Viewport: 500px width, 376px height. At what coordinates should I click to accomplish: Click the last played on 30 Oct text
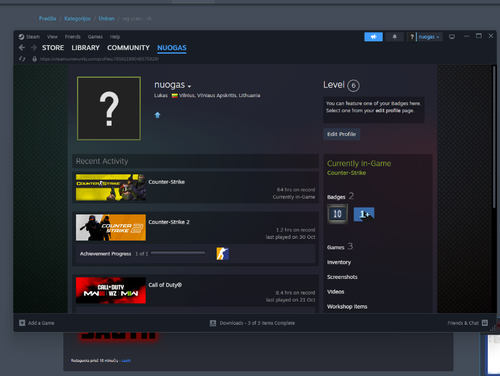(x=290, y=237)
